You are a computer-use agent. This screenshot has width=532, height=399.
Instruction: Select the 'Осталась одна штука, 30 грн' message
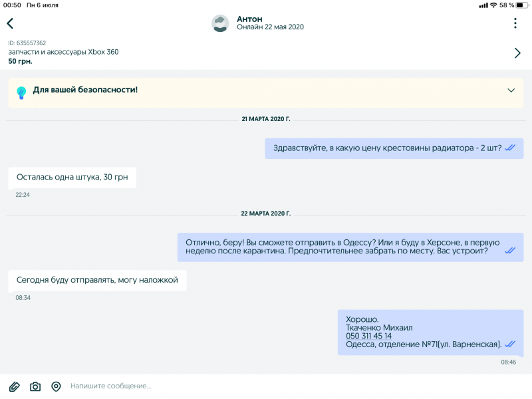point(72,178)
